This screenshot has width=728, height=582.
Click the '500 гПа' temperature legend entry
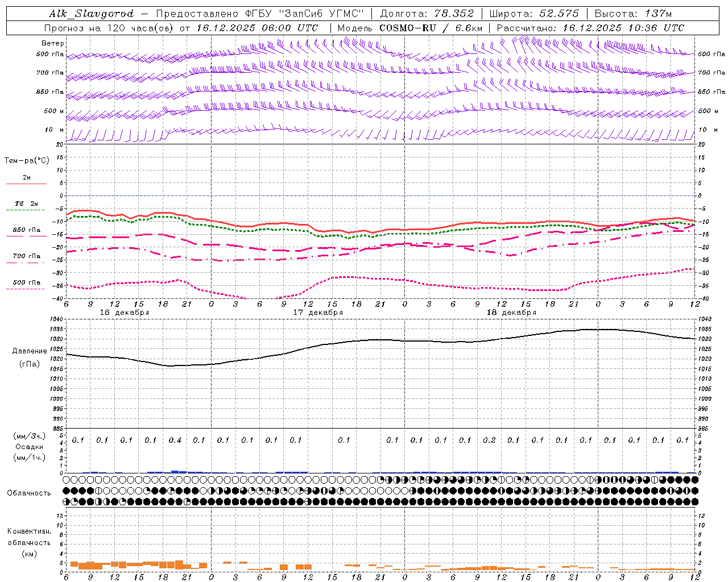click(x=27, y=282)
